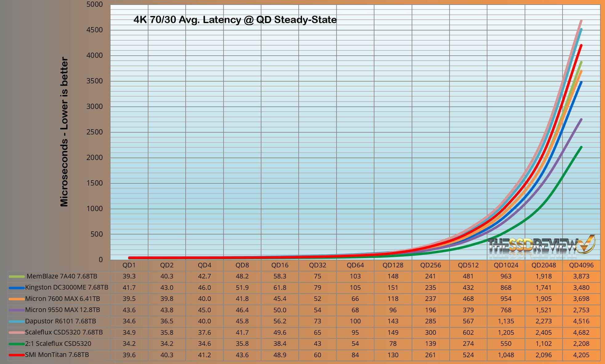Viewport: 605px width, 364px height.
Task: Select the SMI MonTitan 7.68TB row label
Action: click(57, 355)
